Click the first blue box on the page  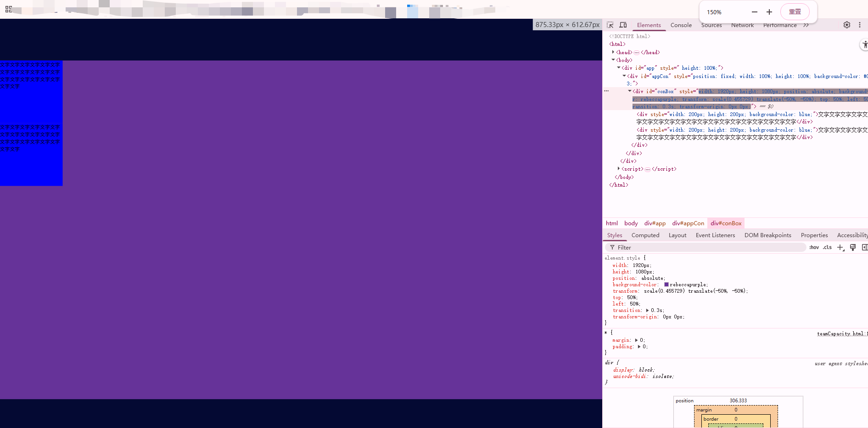pyautogui.click(x=31, y=92)
